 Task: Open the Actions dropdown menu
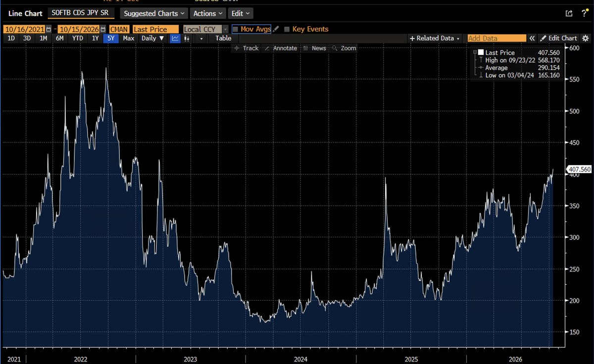click(207, 13)
